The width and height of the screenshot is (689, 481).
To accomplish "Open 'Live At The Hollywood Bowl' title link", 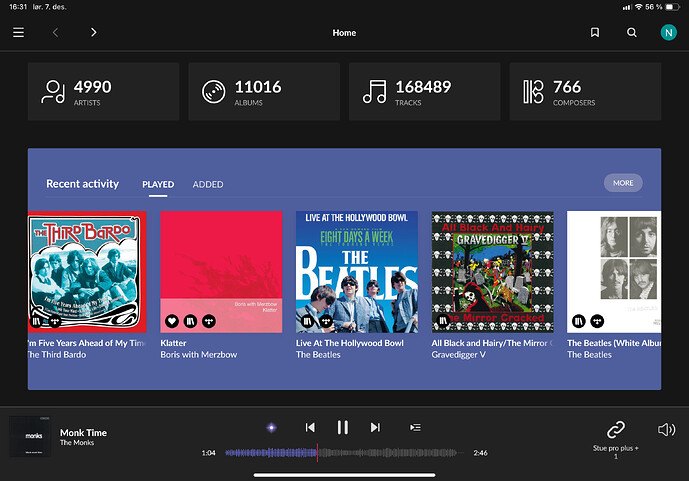I will coord(350,343).
